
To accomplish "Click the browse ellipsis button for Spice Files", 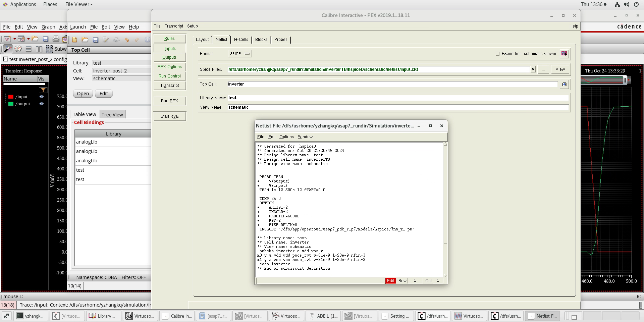I will click(x=543, y=69).
